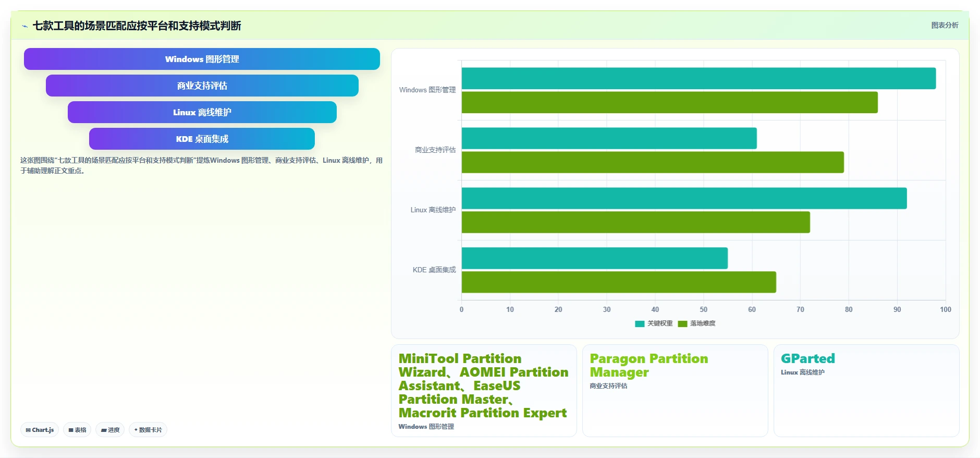Click the Linux 离线维护 caption under GParted
980x458 pixels.
click(803, 372)
